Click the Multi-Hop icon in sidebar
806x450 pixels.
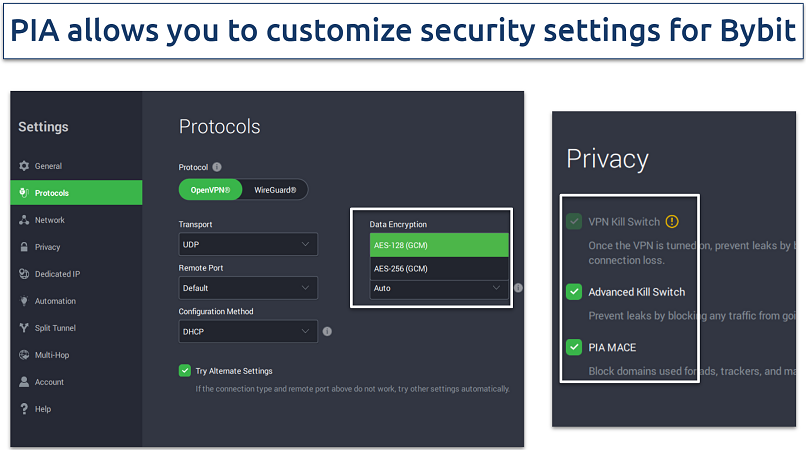[25, 355]
